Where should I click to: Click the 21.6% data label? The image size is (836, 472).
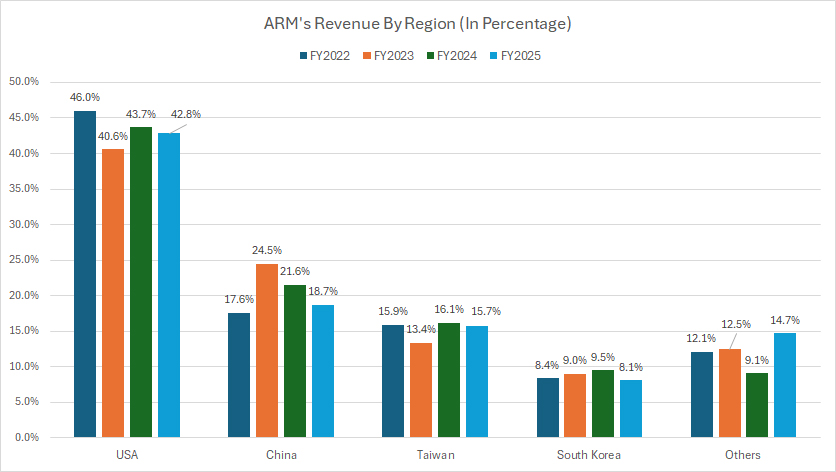click(295, 271)
